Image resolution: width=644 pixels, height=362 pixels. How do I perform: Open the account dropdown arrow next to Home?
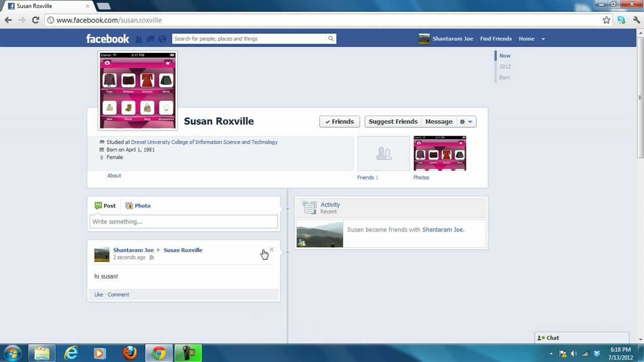pyautogui.click(x=543, y=39)
